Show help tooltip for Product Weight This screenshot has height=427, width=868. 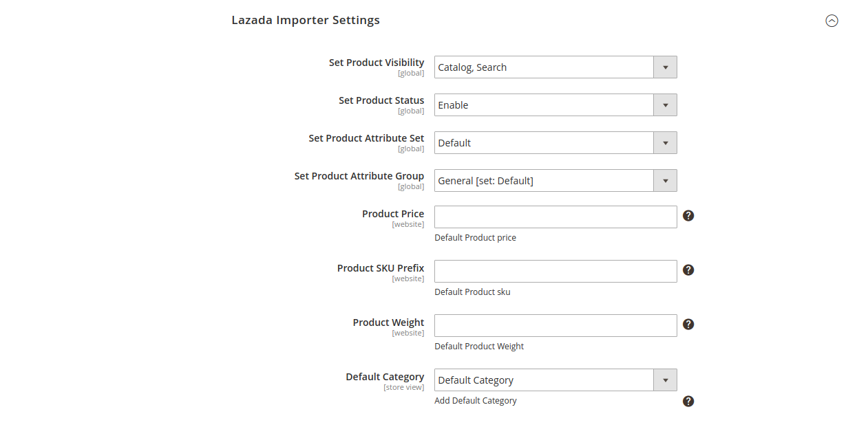(688, 325)
